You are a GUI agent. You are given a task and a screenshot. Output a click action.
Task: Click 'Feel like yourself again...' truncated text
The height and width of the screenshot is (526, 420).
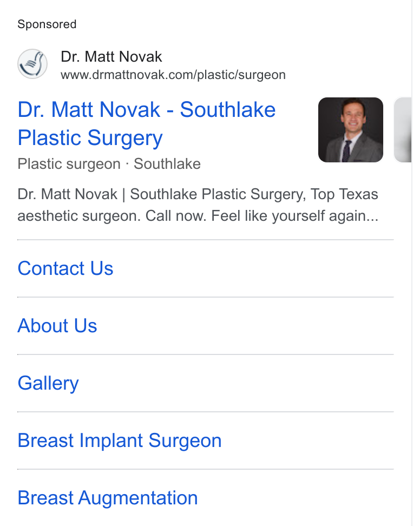point(294,216)
